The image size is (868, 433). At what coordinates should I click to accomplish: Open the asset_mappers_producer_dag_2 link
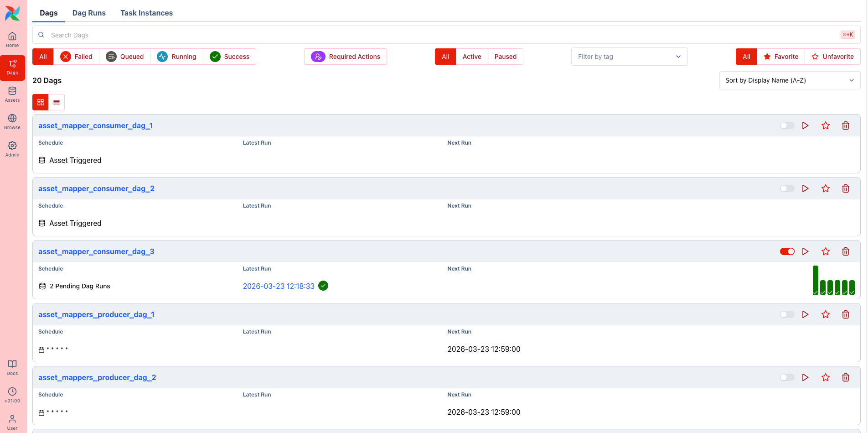tap(97, 377)
